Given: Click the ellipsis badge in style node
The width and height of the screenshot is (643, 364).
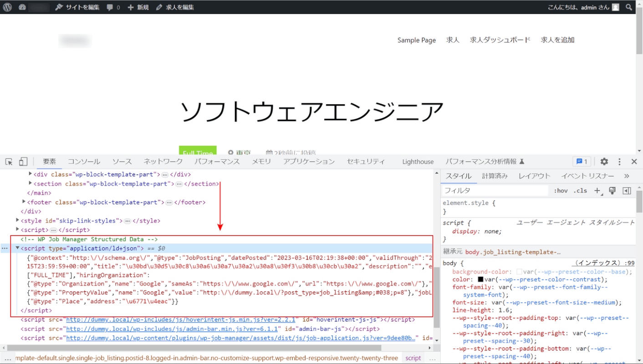Looking at the screenshot, I should pyautogui.click(x=128, y=221).
